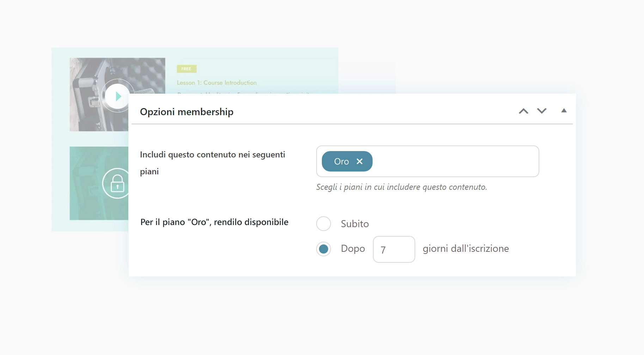644x355 pixels.
Task: Play the Lesson 1 video
Action: [x=117, y=96]
